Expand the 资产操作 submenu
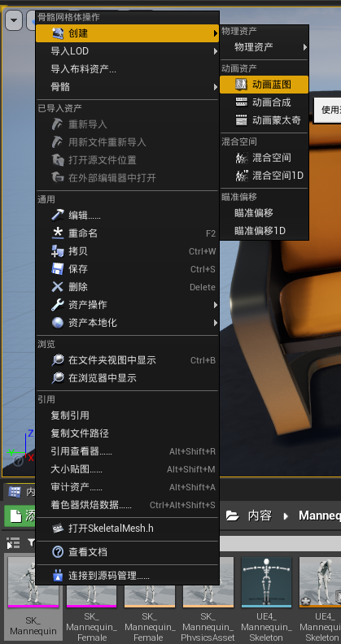The height and width of the screenshot is (644, 341). (x=127, y=305)
